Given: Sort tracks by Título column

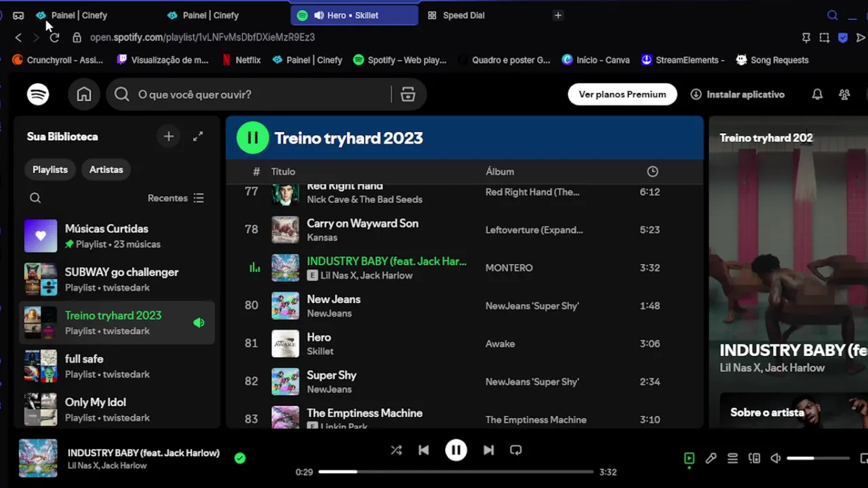Looking at the screenshot, I should pyautogui.click(x=283, y=171).
